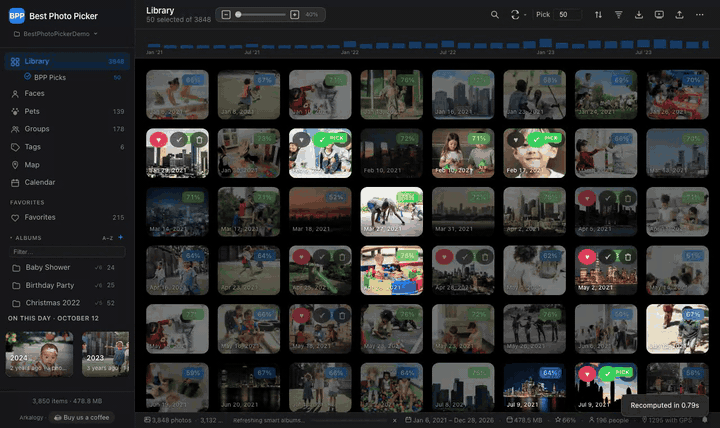Click the Buy us a coffee button
The height and width of the screenshot is (428, 720).
click(82, 417)
